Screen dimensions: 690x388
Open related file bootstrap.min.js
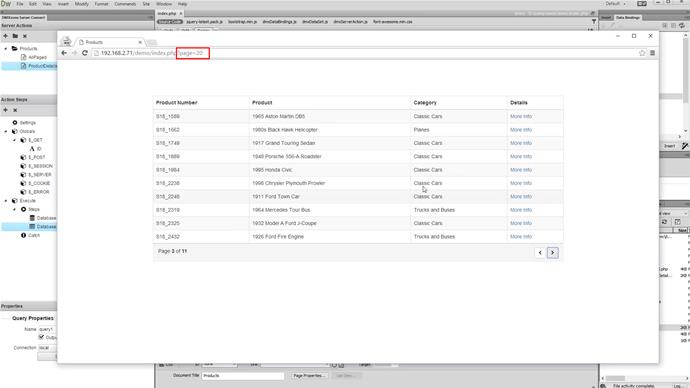[242, 22]
